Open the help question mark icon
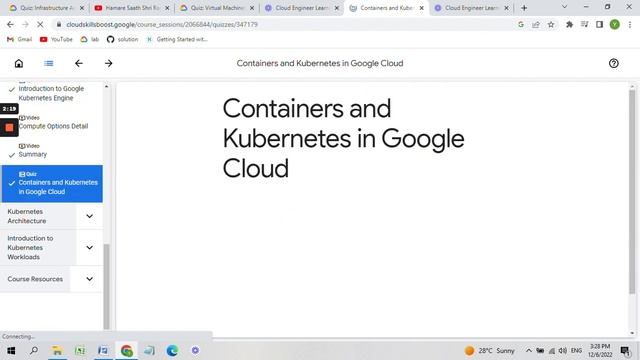Viewport: 640px width, 360px height. click(613, 63)
